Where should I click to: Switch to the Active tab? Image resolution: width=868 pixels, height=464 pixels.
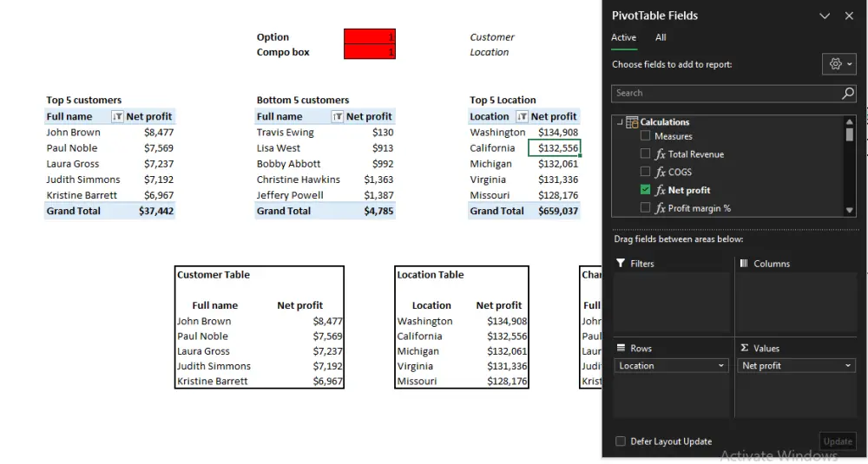click(623, 37)
